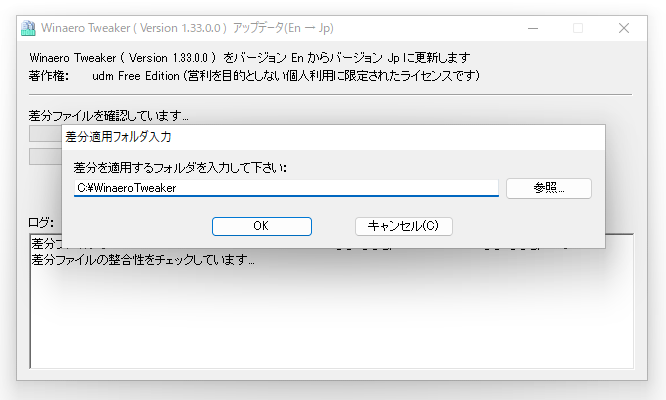666x400 pixels.
Task: Click log line 差分ファイルの整合性をチェックしています
Action: point(143,259)
